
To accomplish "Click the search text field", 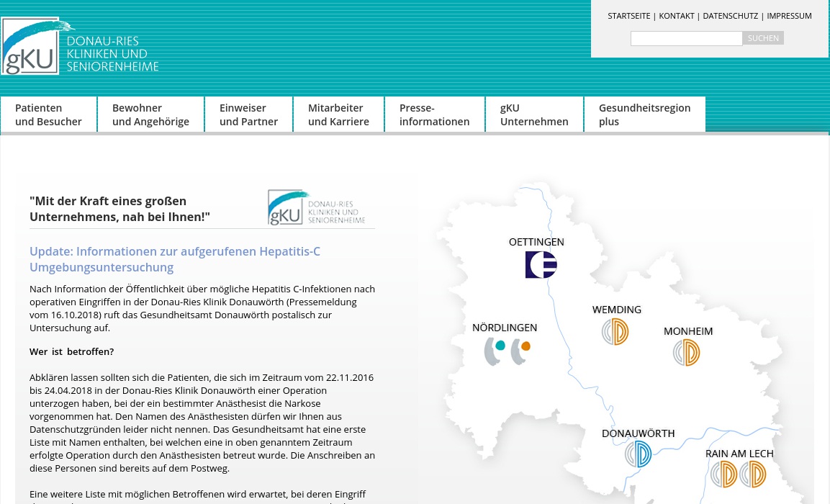I will (686, 38).
